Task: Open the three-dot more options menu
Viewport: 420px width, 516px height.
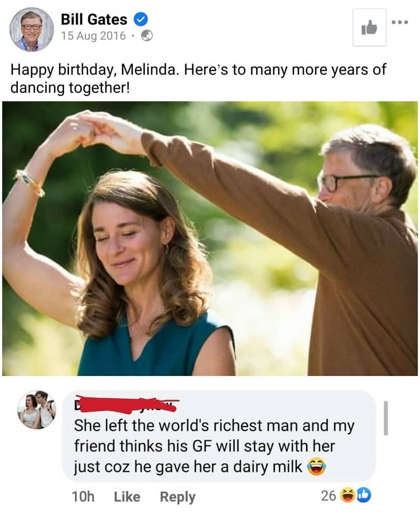Action: coord(400,22)
